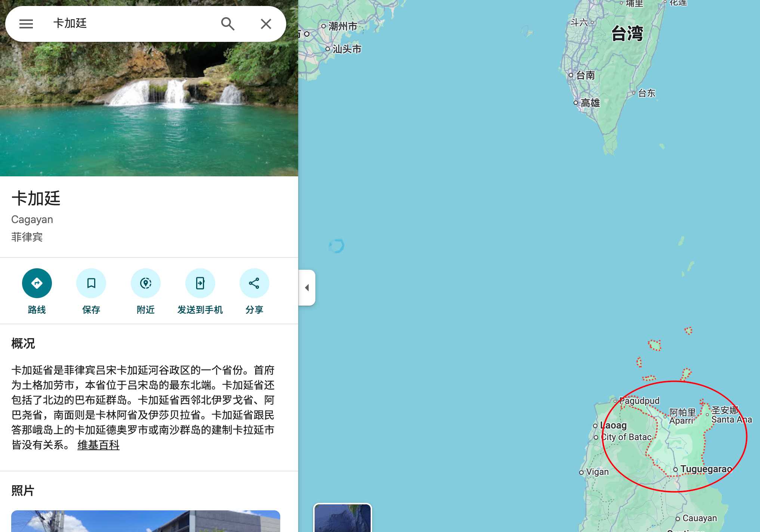Save the place with 保存 icon
The height and width of the screenshot is (532, 760).
coord(91,283)
